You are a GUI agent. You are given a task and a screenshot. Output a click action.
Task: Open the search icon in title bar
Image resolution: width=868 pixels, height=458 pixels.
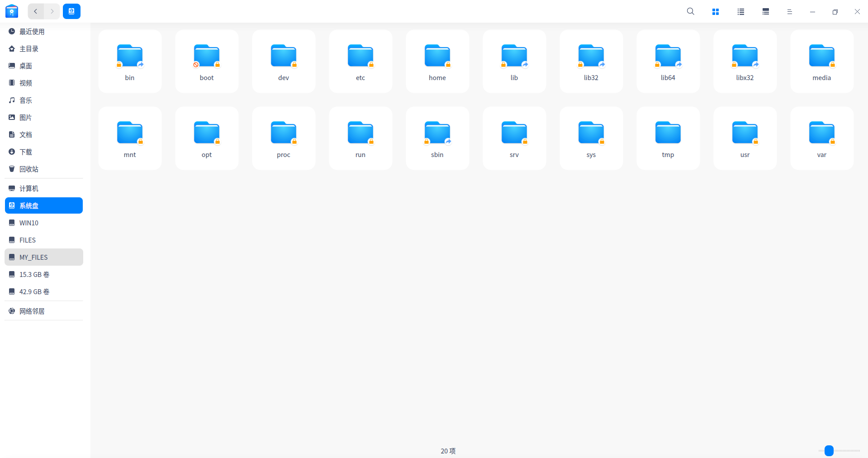pyautogui.click(x=690, y=11)
